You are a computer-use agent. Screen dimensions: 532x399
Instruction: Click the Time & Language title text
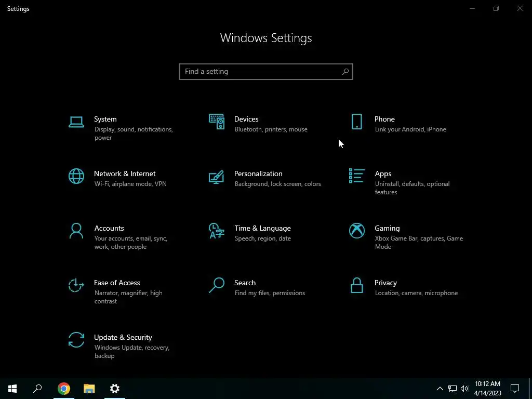[x=262, y=229]
